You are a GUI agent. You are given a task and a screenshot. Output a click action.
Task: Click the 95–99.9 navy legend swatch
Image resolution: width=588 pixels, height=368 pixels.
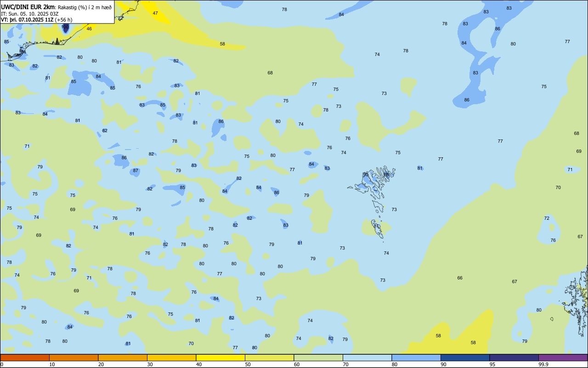click(514, 357)
